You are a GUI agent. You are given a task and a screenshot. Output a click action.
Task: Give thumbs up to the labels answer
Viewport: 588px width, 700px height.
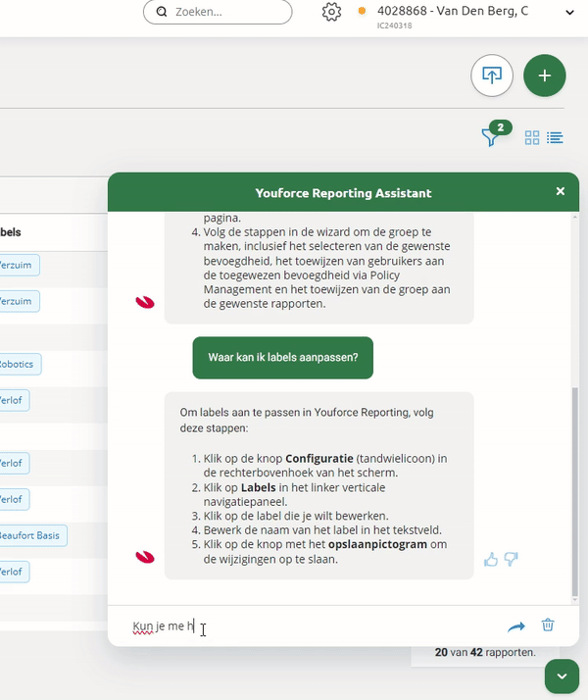(491, 560)
